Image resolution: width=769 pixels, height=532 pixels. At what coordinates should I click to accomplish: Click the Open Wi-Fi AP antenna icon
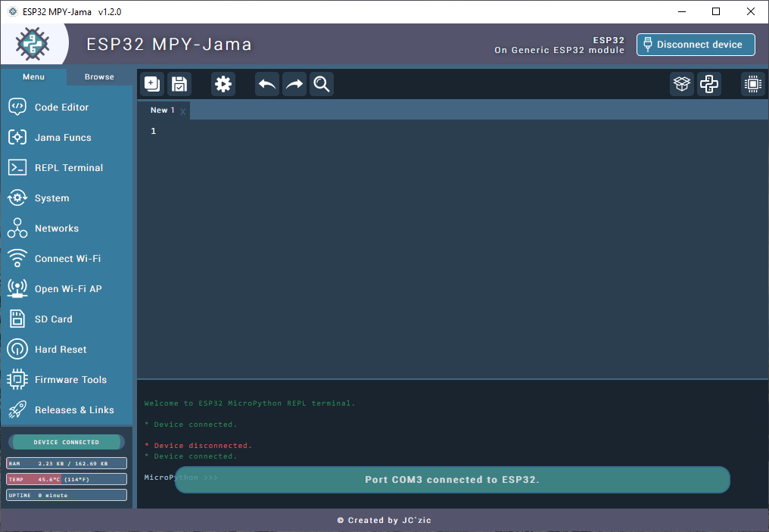click(x=17, y=289)
